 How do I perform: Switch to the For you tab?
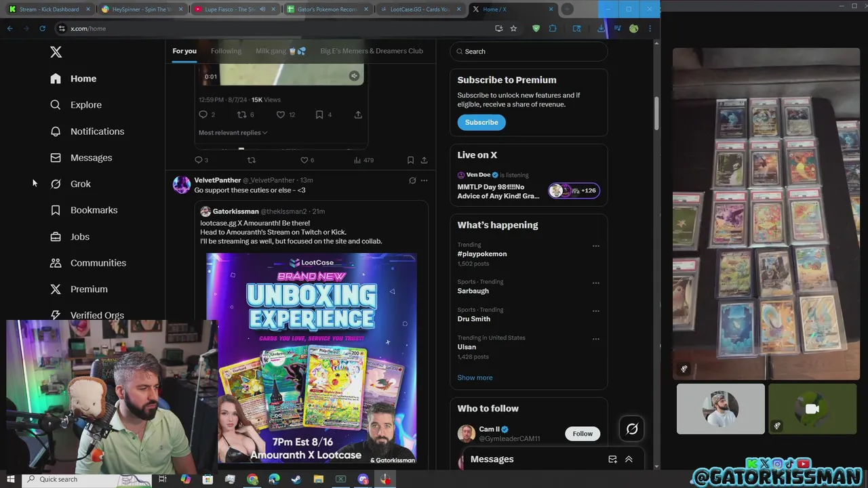pos(184,51)
